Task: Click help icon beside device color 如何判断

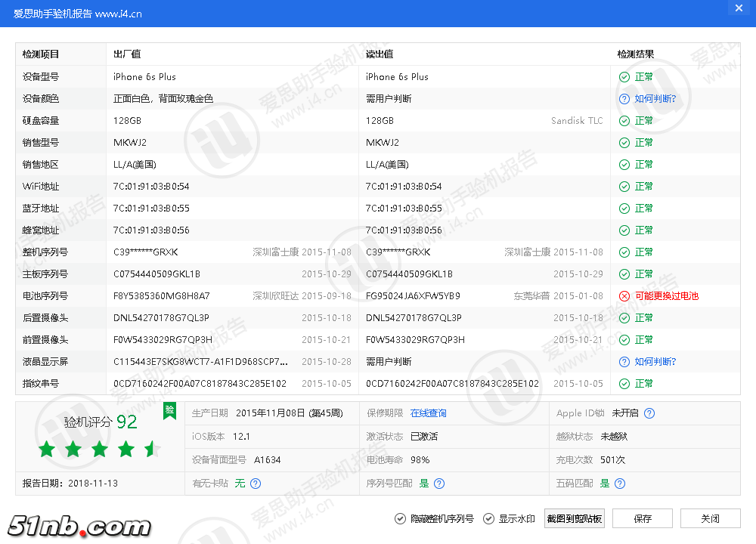Action: coord(624,99)
